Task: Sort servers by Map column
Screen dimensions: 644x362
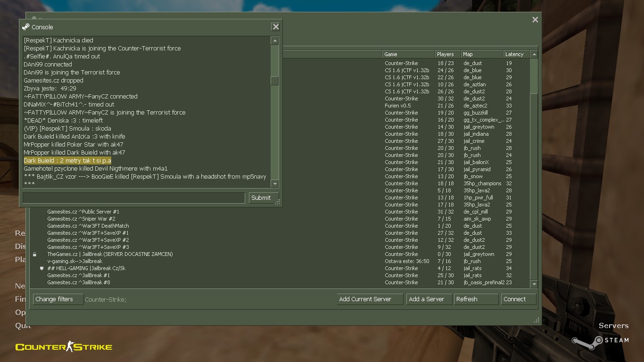Action: 482,54
